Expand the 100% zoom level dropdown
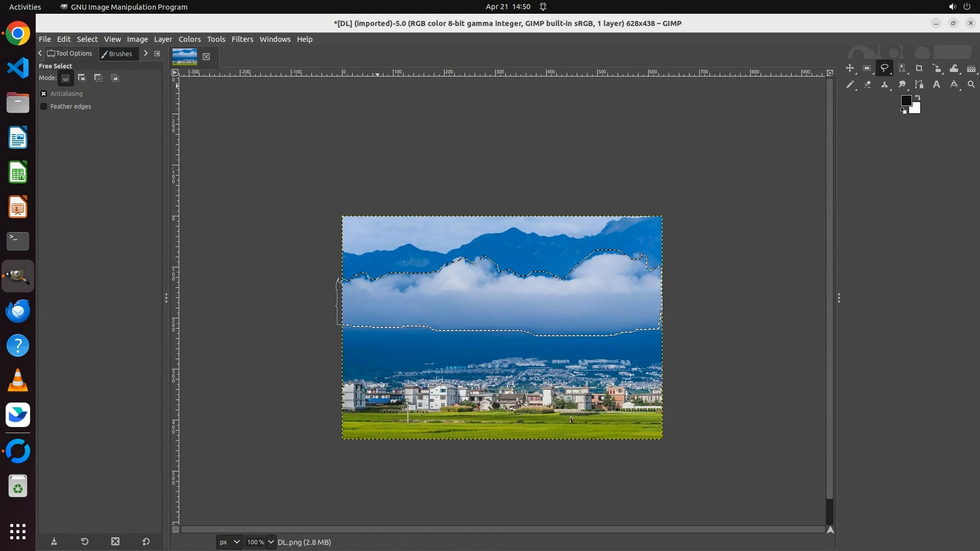Screen dimensions: 980x551 271,542
